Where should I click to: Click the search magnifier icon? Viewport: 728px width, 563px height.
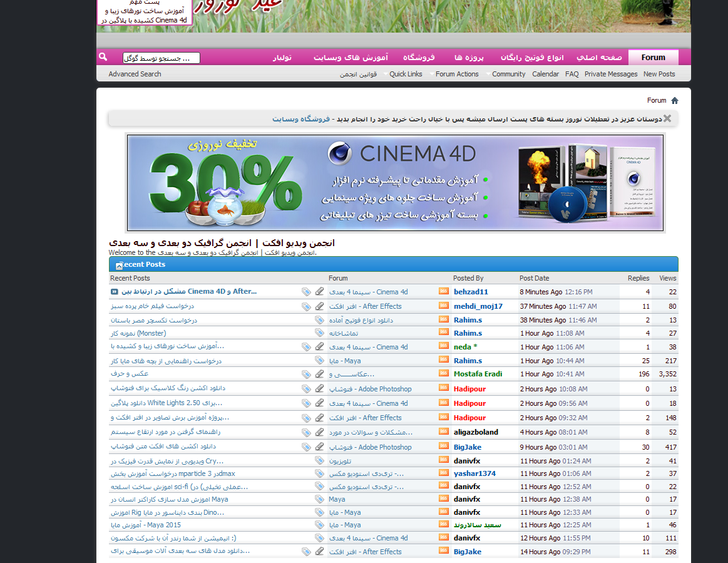pyautogui.click(x=103, y=56)
